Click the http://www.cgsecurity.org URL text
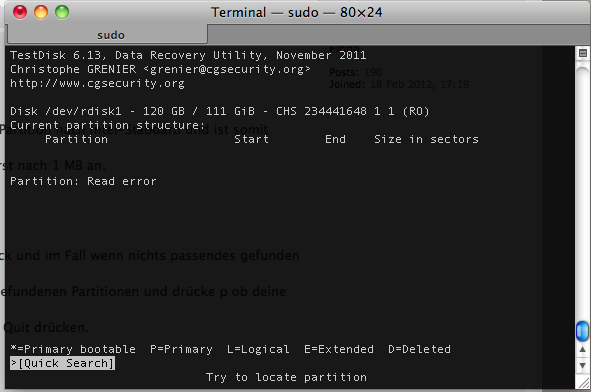 97,83
